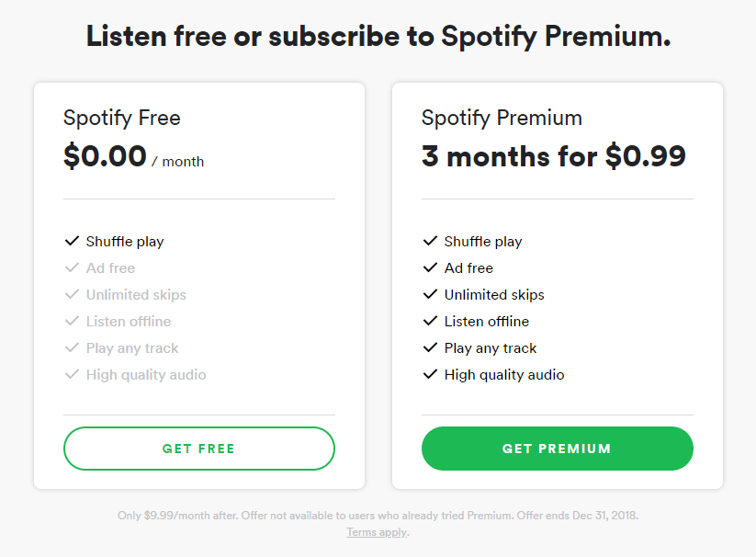The image size is (756, 557).
Task: Click greyed checkmark beside Play any track in Free
Action: click(x=72, y=347)
